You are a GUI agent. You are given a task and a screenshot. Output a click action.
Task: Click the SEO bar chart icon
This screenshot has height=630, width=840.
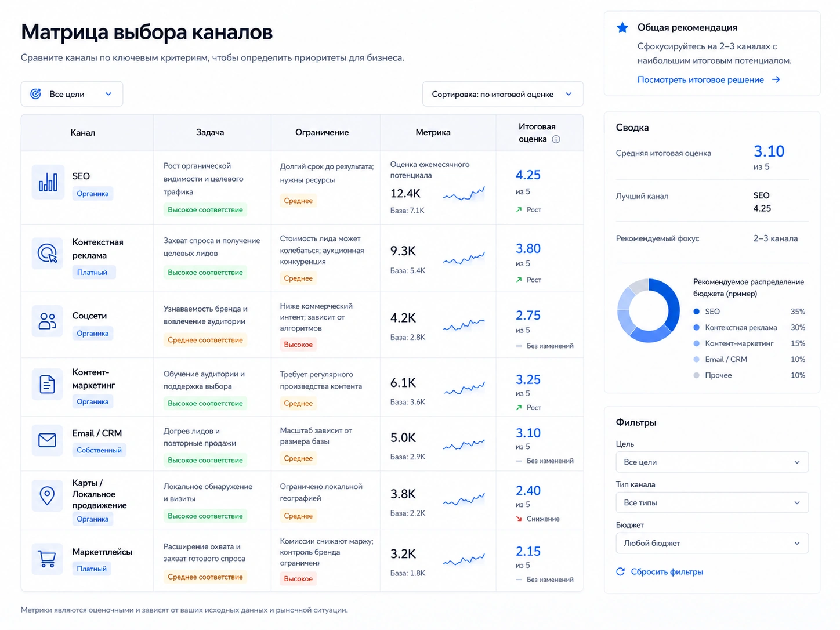coord(48,182)
